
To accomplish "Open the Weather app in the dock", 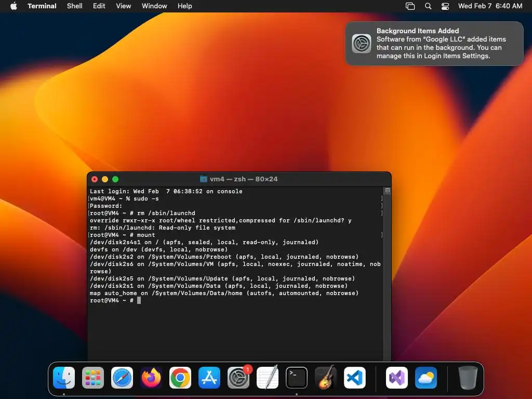I will point(426,378).
